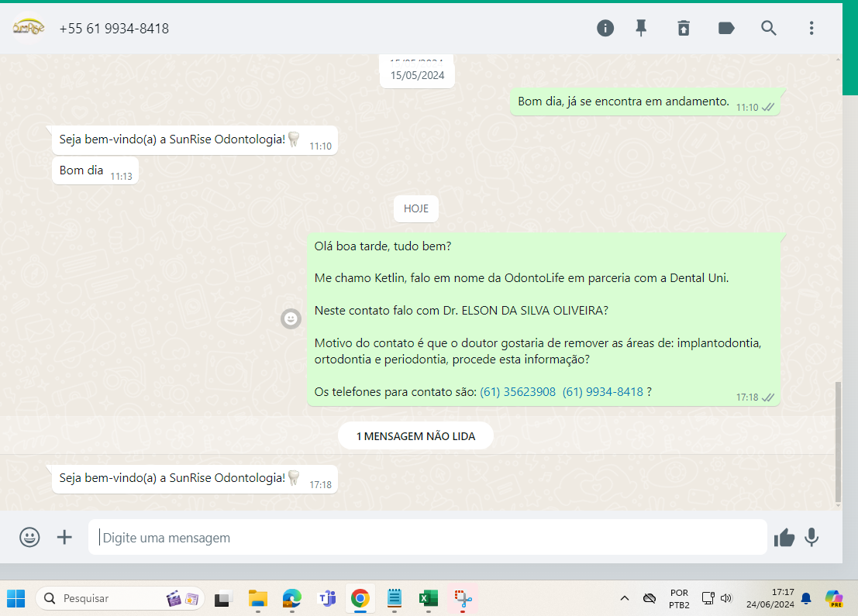Pin this conversation with the pin icon
This screenshot has width=858, height=616.
pyautogui.click(x=641, y=28)
